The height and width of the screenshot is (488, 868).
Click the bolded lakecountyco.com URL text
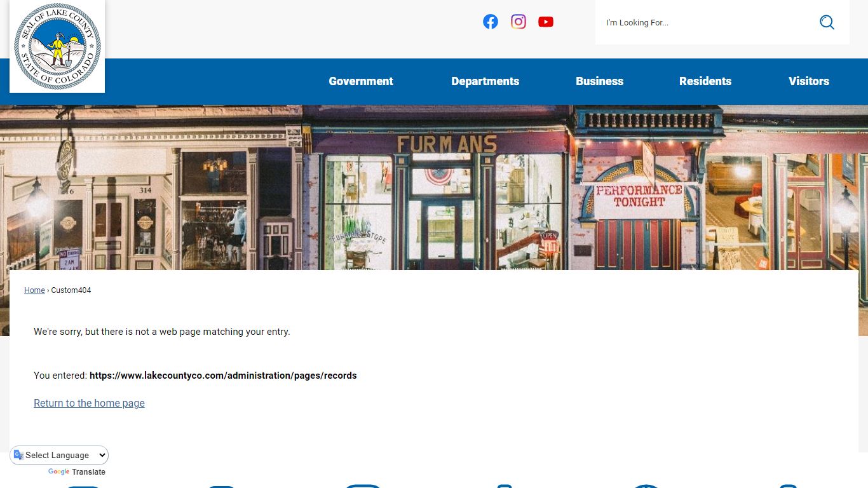pyautogui.click(x=222, y=376)
